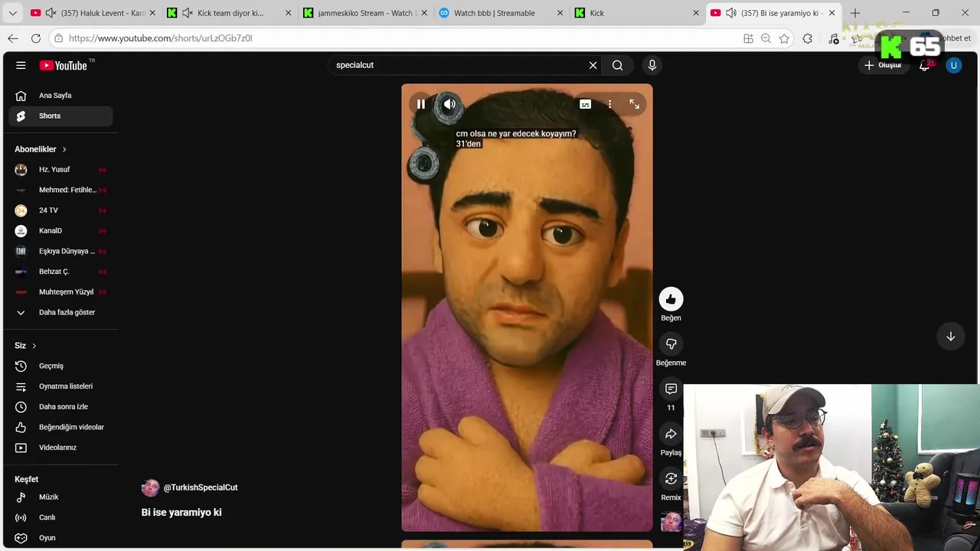This screenshot has width=980, height=551.
Task: Switch to the Kick tab
Action: [x=635, y=13]
